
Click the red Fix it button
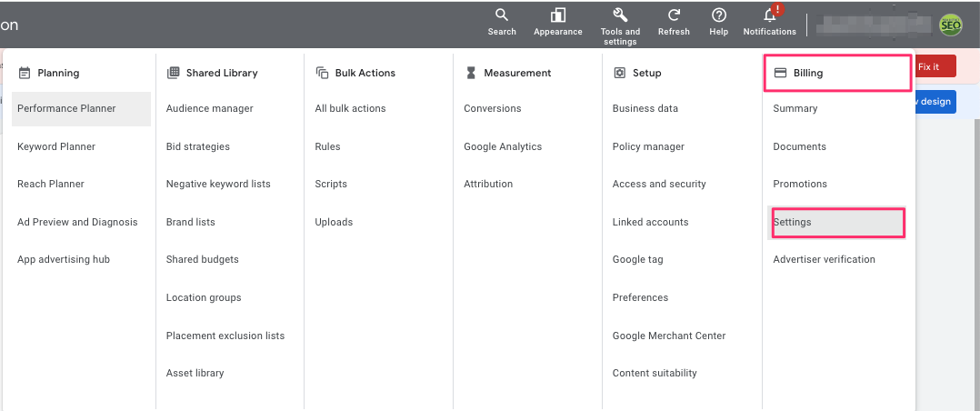pos(935,66)
